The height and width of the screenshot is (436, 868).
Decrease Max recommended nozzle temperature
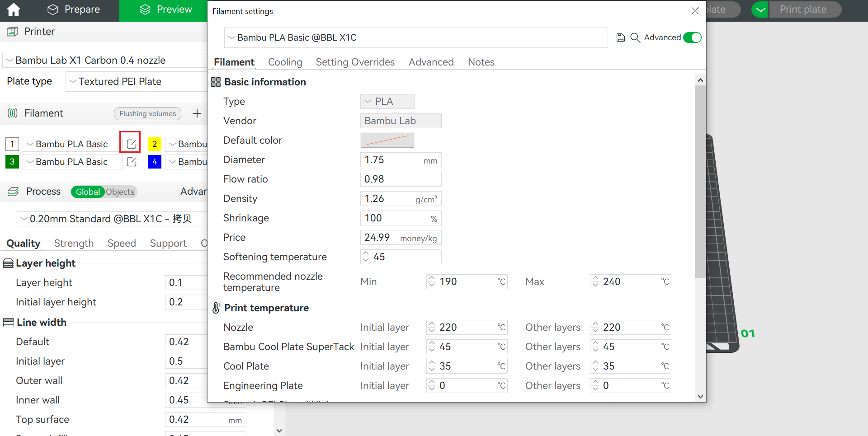point(595,285)
